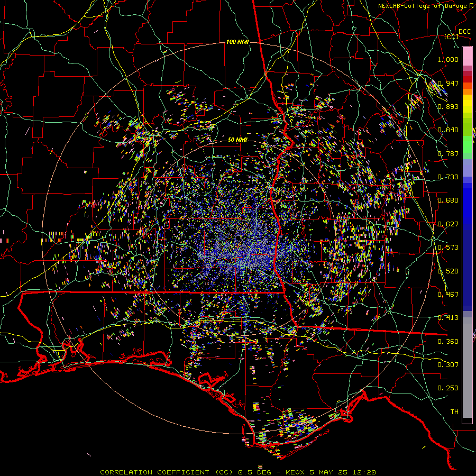Pick the pink color bar segment at top
This screenshot has height=476, width=476.
(x=467, y=57)
